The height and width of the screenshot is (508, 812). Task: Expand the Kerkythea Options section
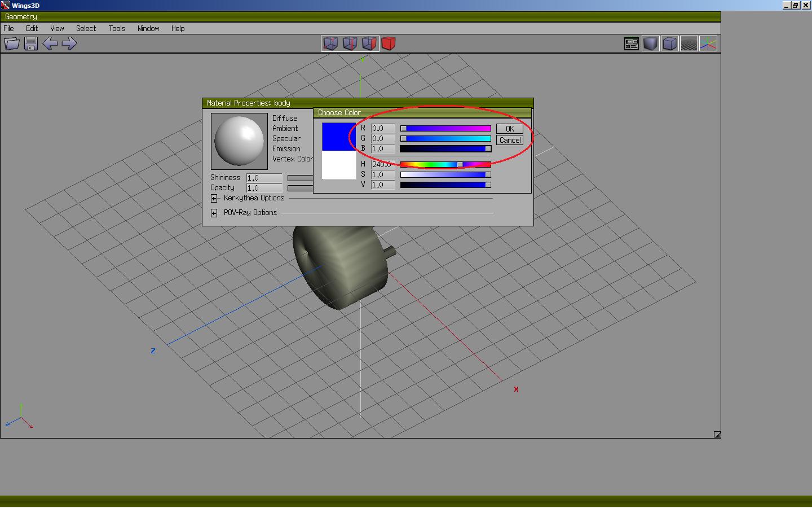214,198
